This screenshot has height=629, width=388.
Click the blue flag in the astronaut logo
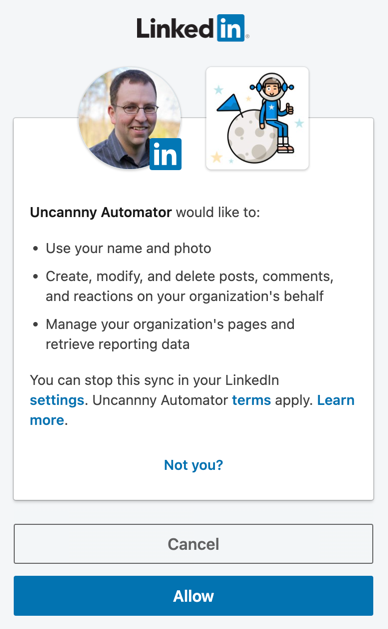point(230,104)
